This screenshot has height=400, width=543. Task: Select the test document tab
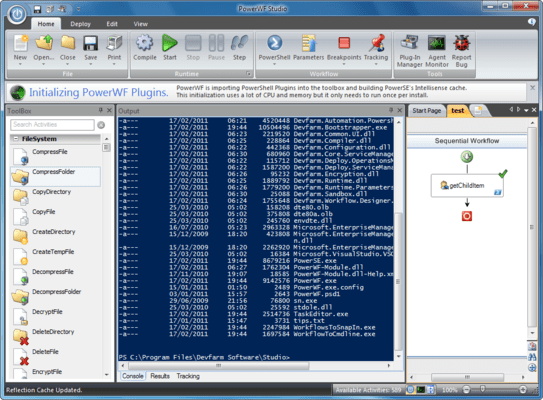457,110
